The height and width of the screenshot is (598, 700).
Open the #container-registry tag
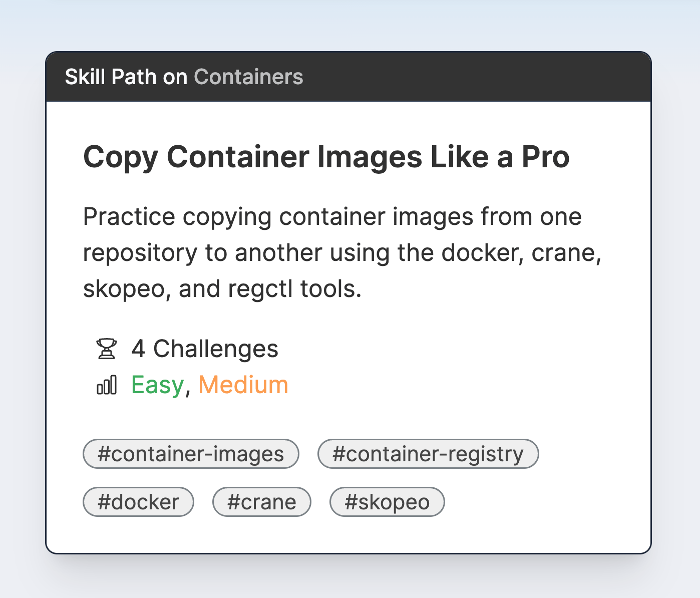click(428, 453)
